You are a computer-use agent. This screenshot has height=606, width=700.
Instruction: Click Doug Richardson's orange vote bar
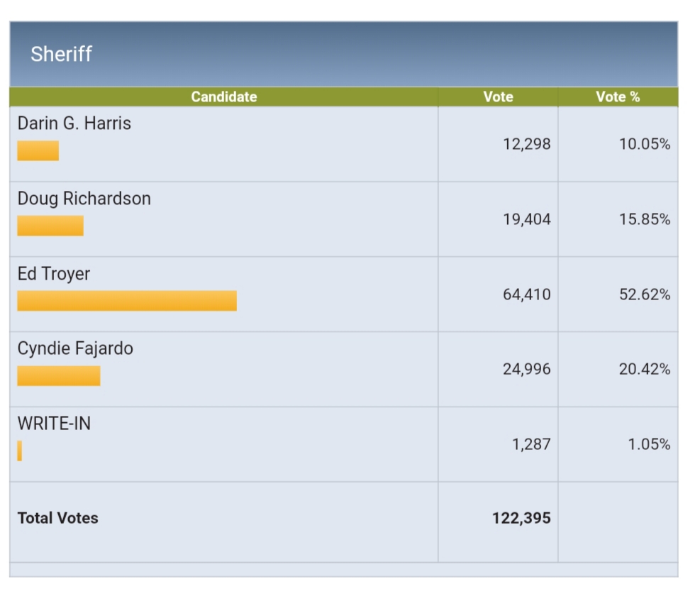[50, 226]
